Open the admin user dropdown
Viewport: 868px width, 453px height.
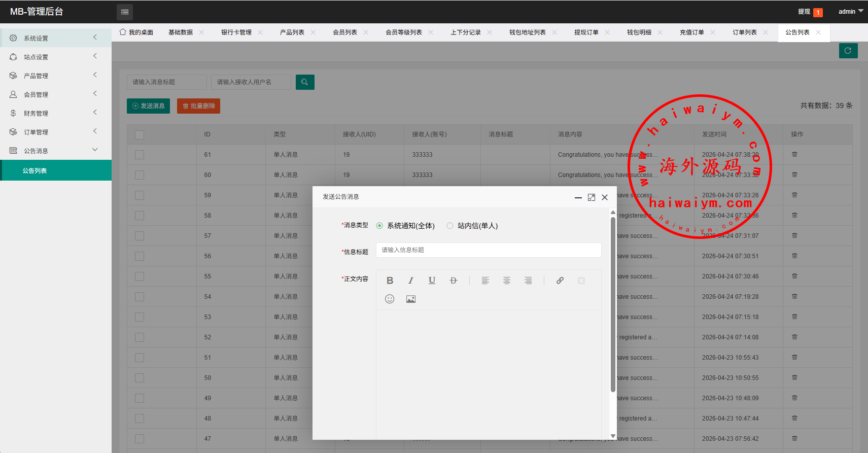(850, 12)
